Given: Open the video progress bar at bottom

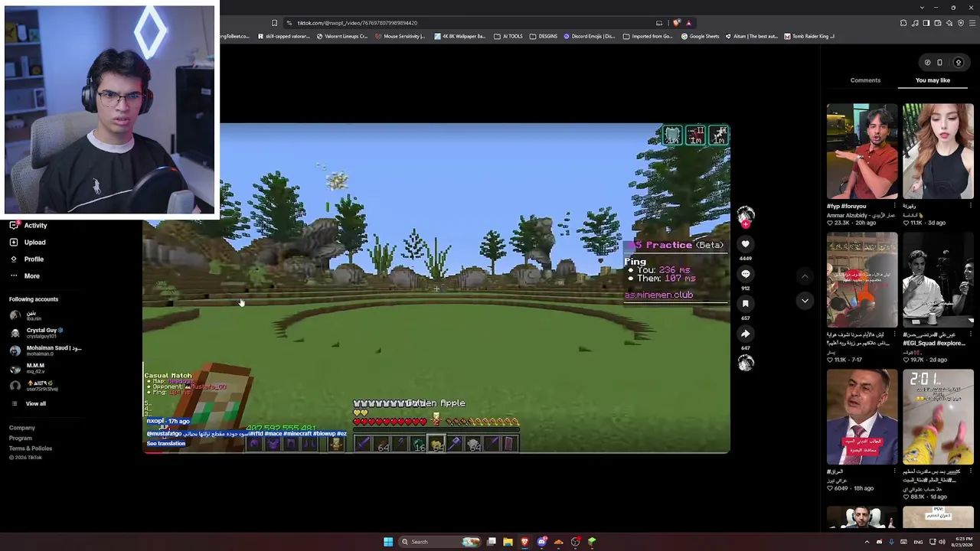Looking at the screenshot, I should pos(436,453).
